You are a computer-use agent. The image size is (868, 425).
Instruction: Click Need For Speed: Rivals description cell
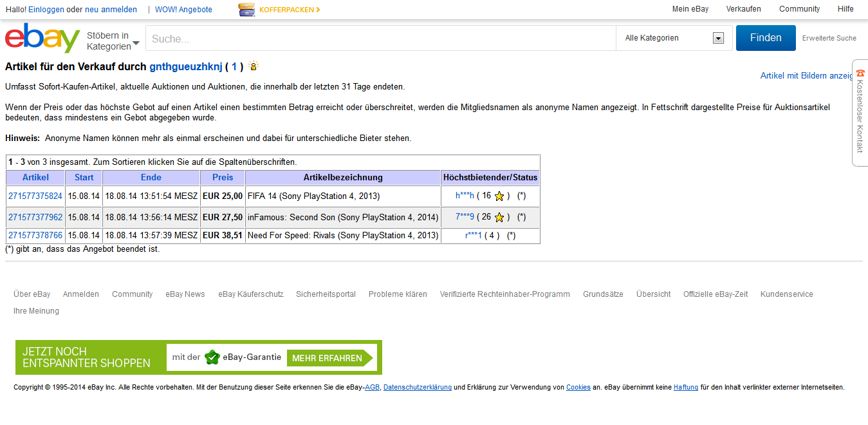tap(343, 235)
